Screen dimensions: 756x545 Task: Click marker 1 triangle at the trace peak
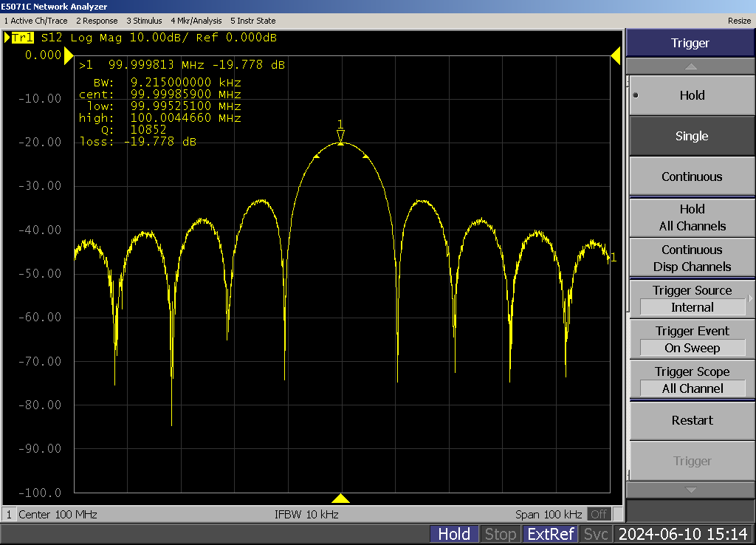coord(340,136)
